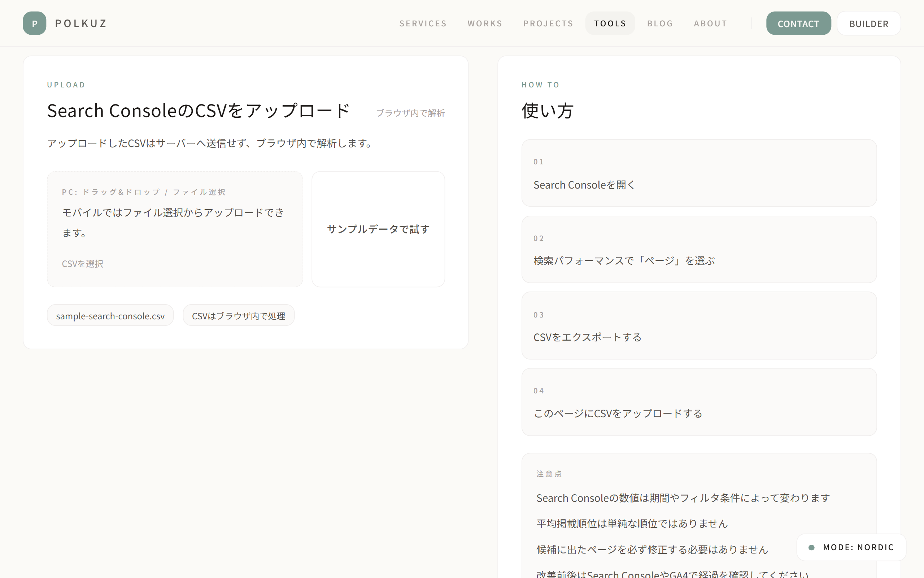Open the SERVICES menu item
Viewport: 924px width, 578px height.
423,23
